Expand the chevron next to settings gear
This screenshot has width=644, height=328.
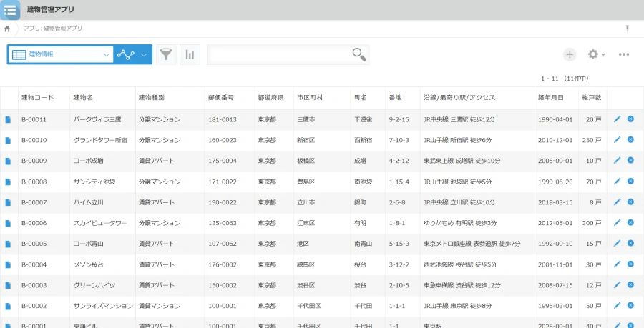coord(603,54)
